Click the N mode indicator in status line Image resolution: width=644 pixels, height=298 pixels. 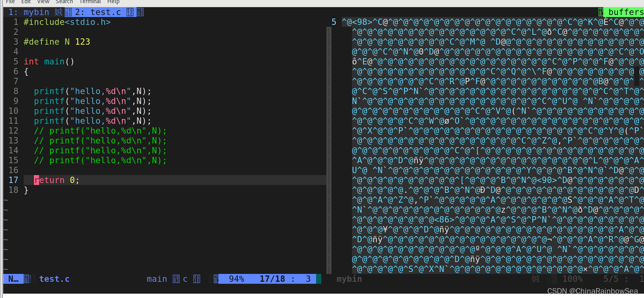(x=13, y=279)
